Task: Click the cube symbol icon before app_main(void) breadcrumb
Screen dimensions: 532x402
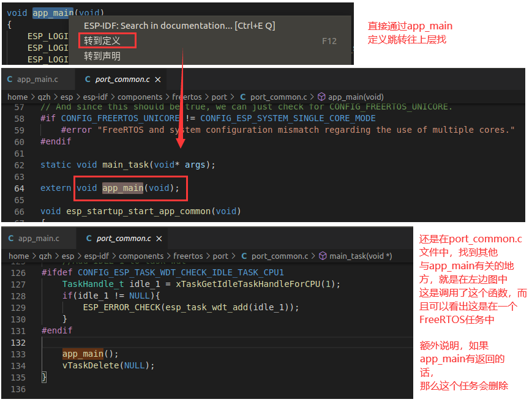Action: (321, 97)
